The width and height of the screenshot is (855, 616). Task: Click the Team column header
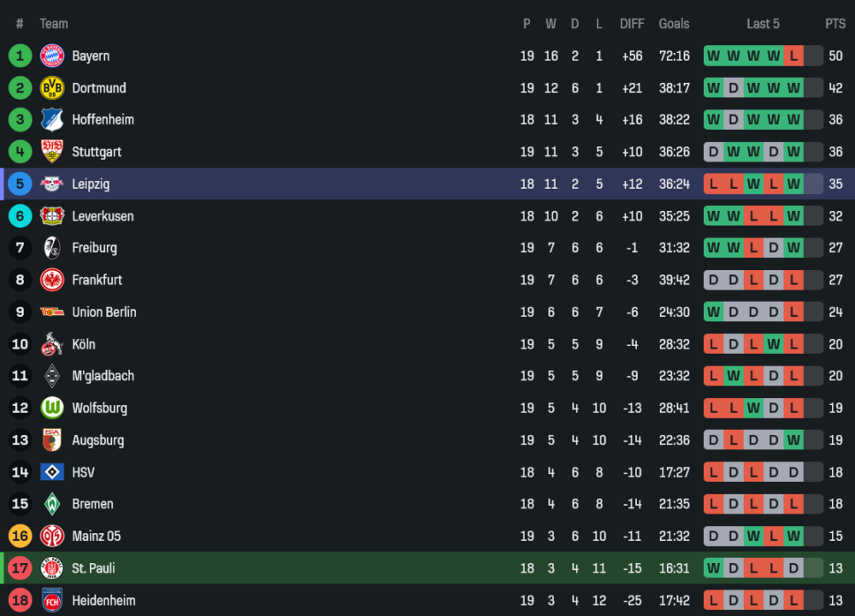54,24
